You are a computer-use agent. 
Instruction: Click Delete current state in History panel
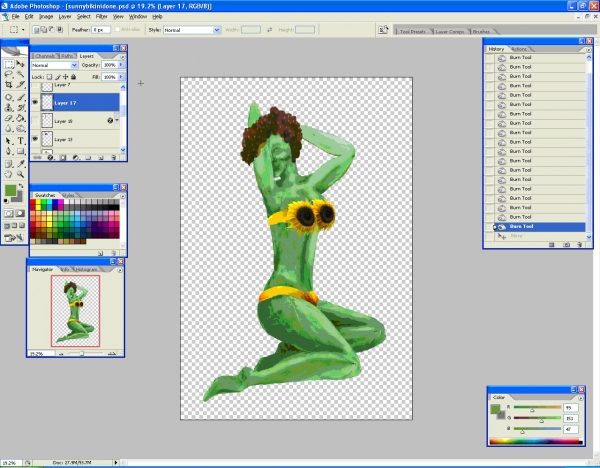coord(580,245)
